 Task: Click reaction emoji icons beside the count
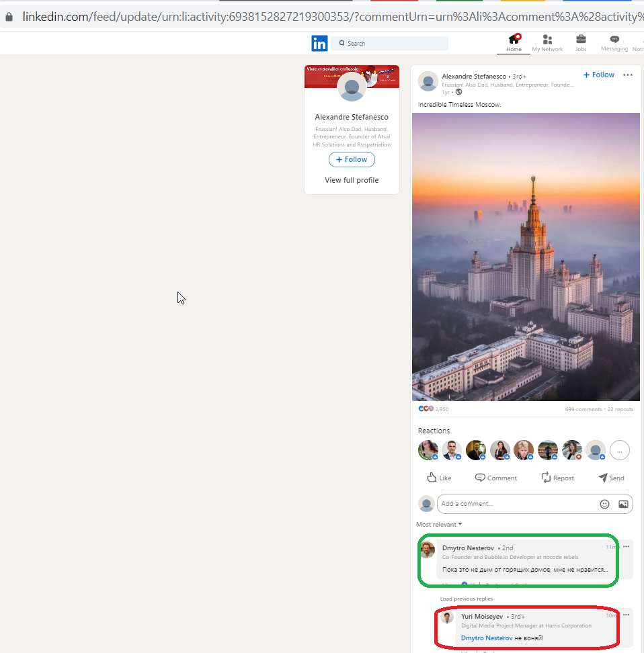click(426, 409)
